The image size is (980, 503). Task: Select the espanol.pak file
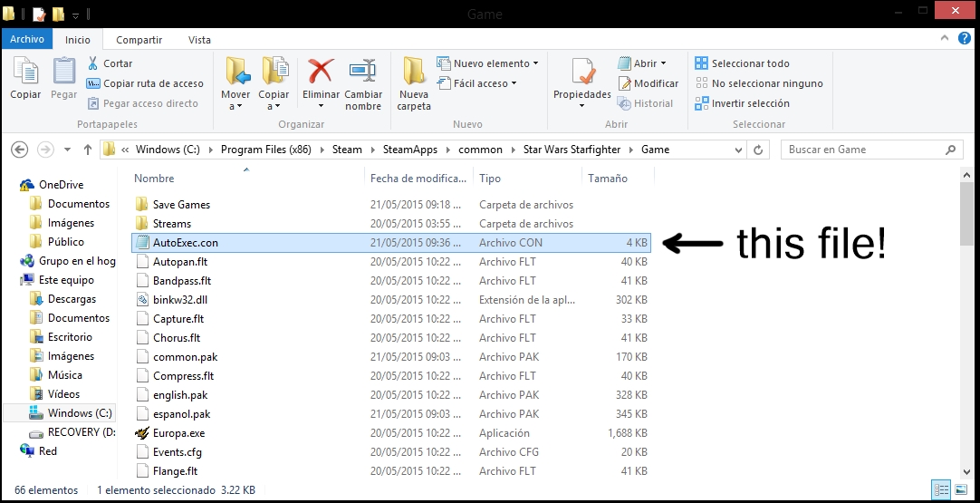(181, 413)
